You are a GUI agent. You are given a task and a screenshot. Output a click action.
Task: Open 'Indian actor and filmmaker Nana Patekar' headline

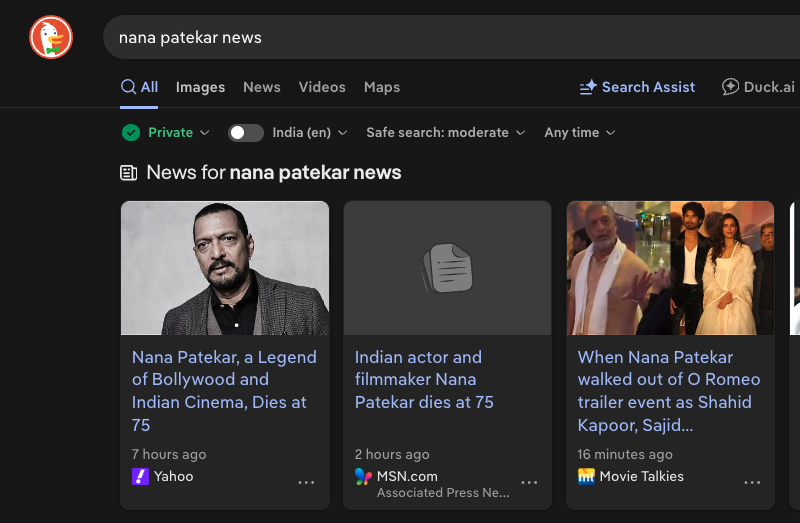pyautogui.click(x=424, y=380)
